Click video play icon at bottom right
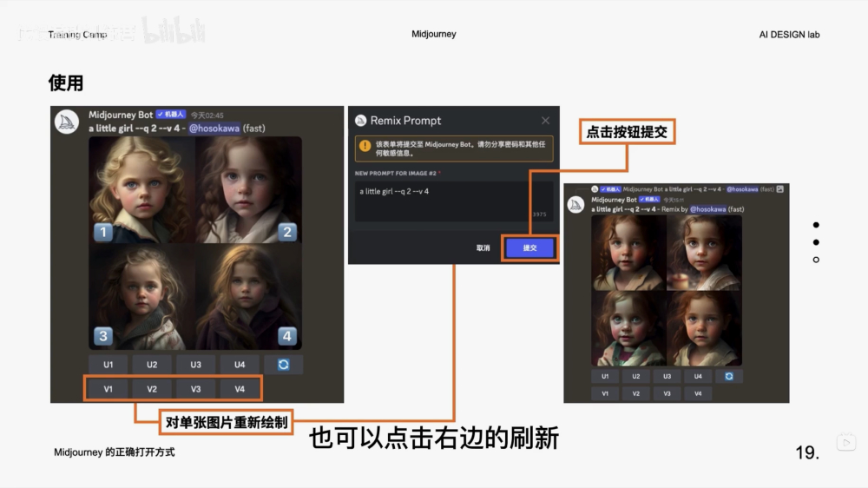 point(846,442)
